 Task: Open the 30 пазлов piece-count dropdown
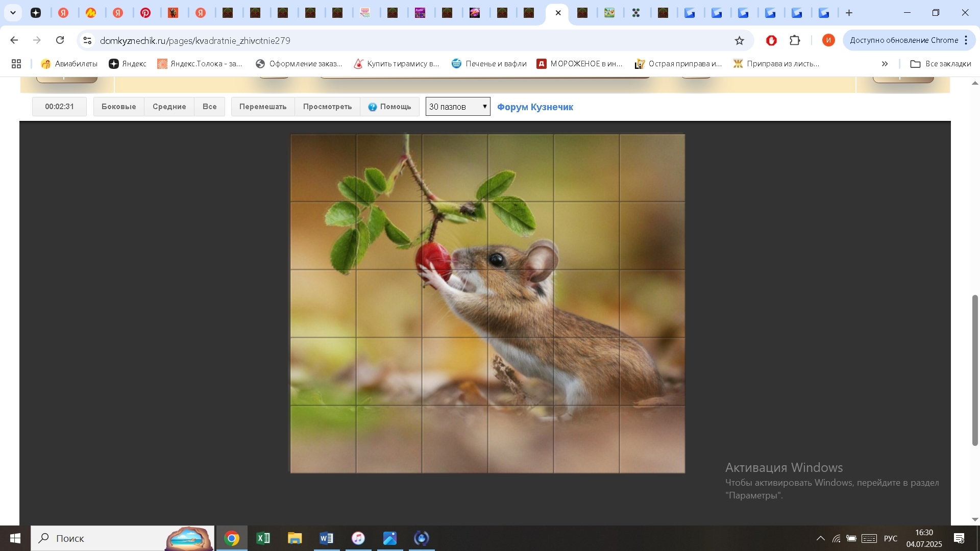point(458,107)
